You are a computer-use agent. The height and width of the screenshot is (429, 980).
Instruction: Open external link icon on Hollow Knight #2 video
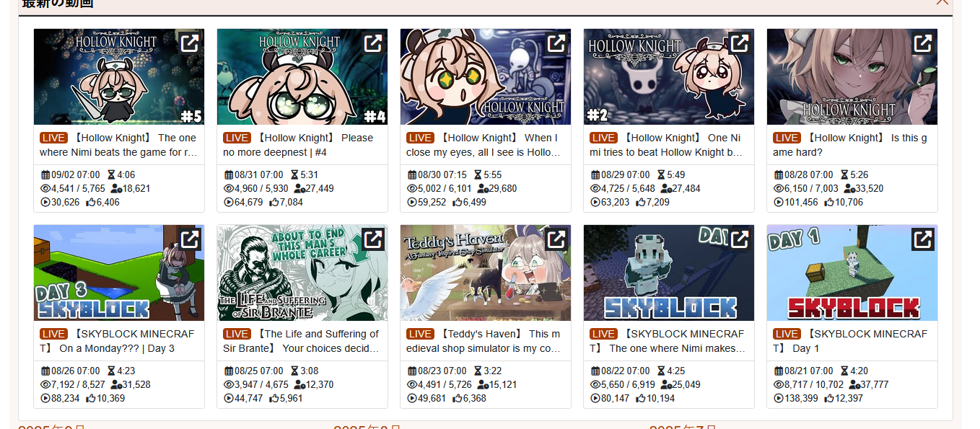(x=739, y=43)
